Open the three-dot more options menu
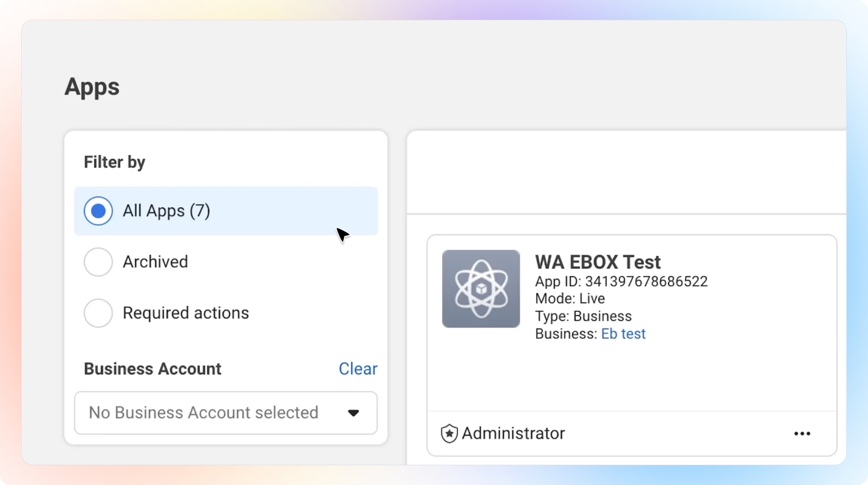This screenshot has width=868, height=485. tap(802, 433)
